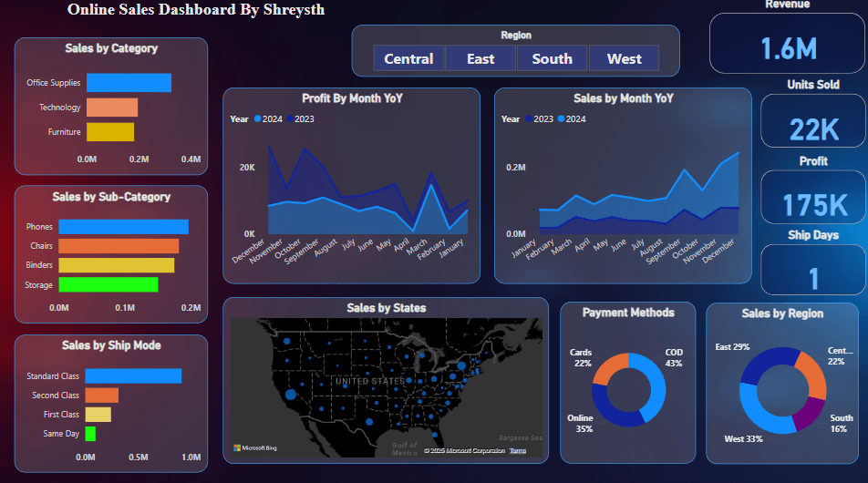Select the green Storage sub-category bar
This screenshot has width=868, height=483.
tap(108, 284)
